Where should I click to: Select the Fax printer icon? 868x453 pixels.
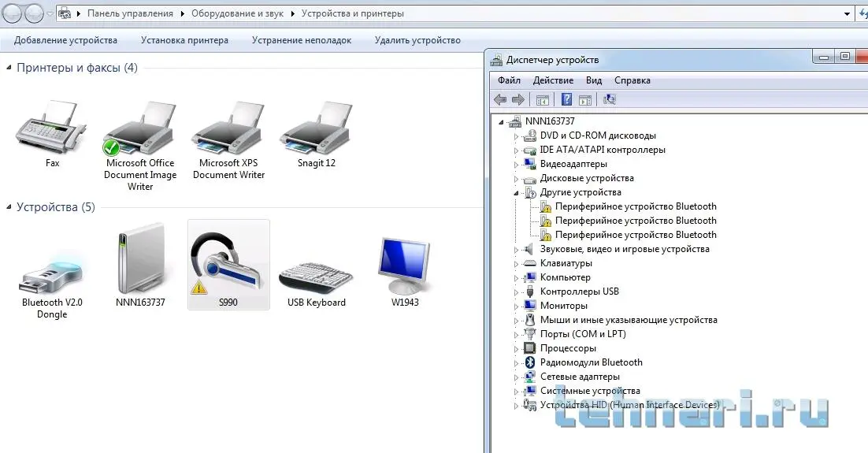coord(51,128)
